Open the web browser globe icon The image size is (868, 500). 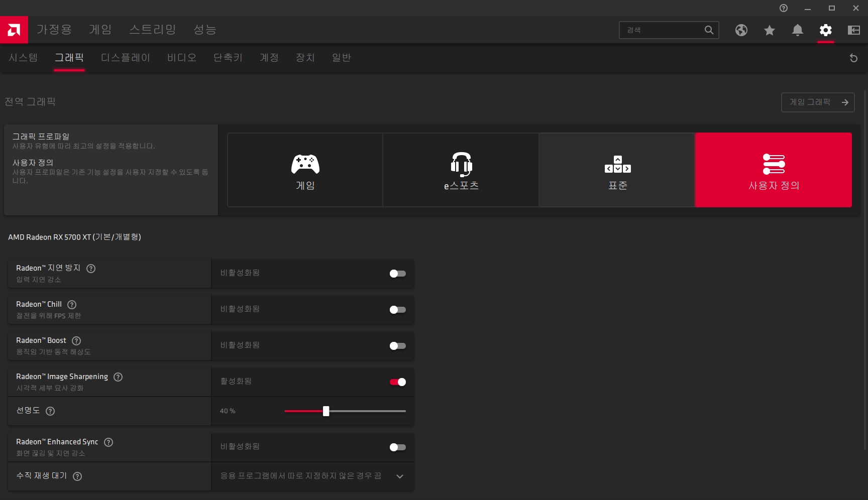click(x=741, y=30)
